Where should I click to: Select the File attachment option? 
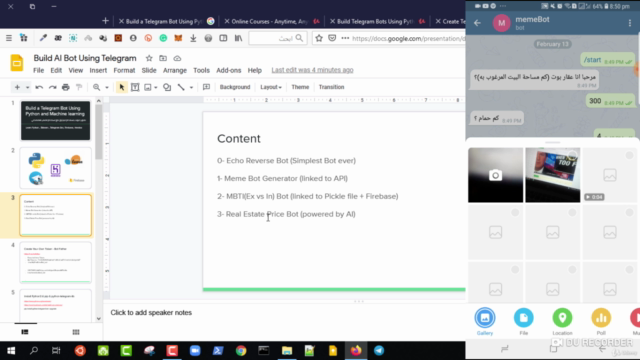pos(524,322)
